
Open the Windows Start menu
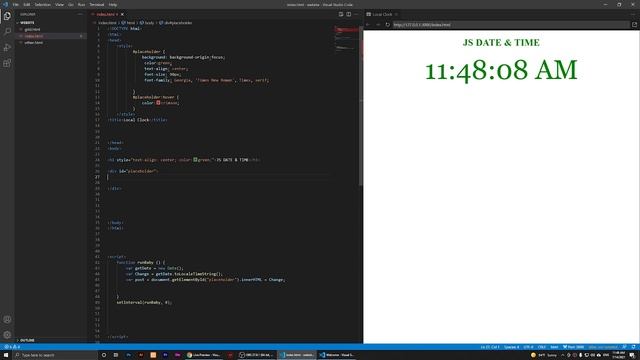[6, 355]
